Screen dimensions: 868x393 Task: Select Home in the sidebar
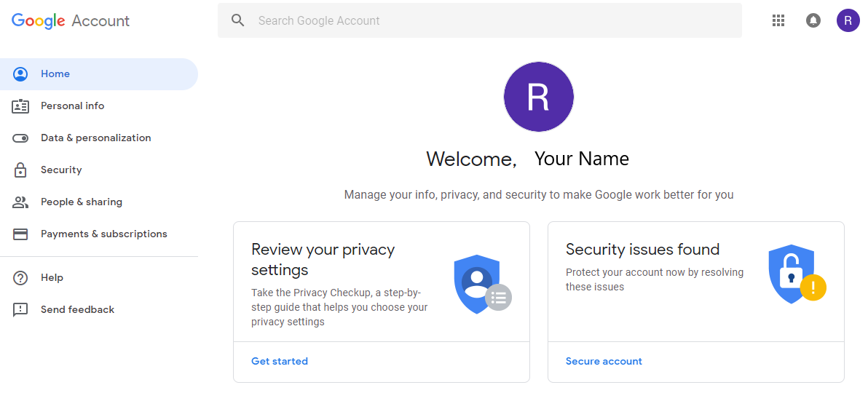coord(55,74)
